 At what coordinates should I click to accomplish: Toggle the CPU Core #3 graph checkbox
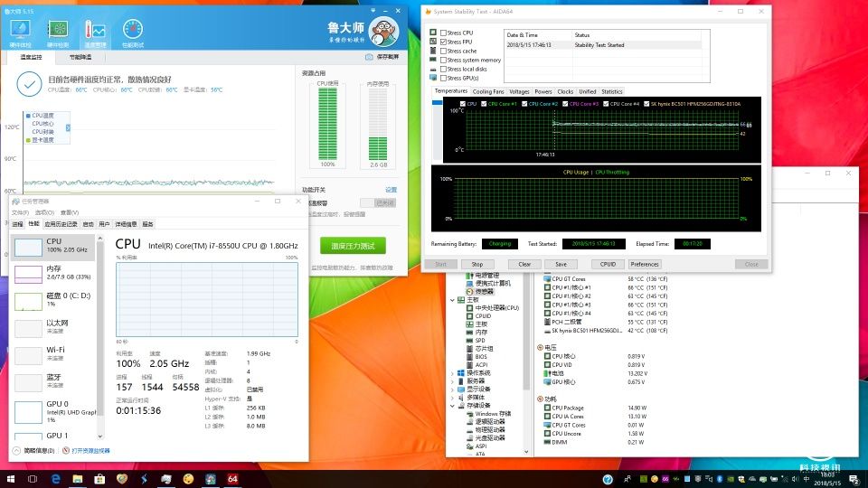click(x=565, y=103)
